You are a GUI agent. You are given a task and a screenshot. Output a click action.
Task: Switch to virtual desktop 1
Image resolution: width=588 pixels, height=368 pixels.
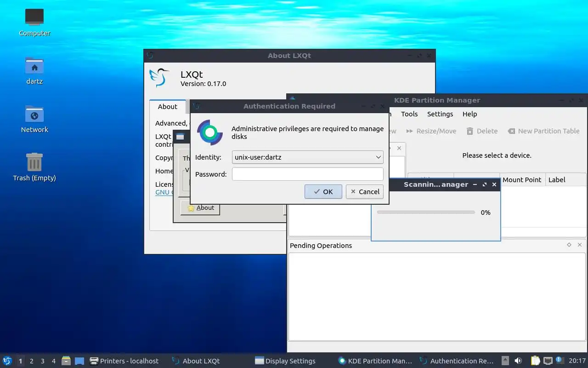pyautogui.click(x=20, y=361)
